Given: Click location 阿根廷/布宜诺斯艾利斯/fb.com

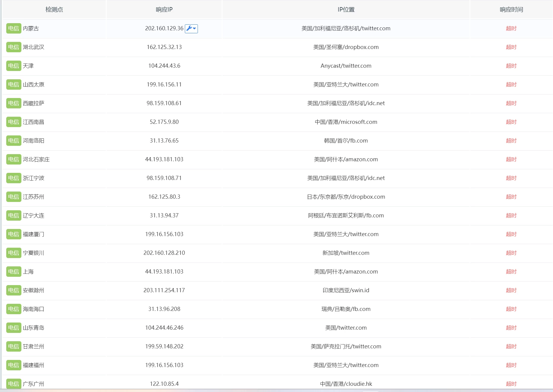Looking at the screenshot, I should pos(346,216).
